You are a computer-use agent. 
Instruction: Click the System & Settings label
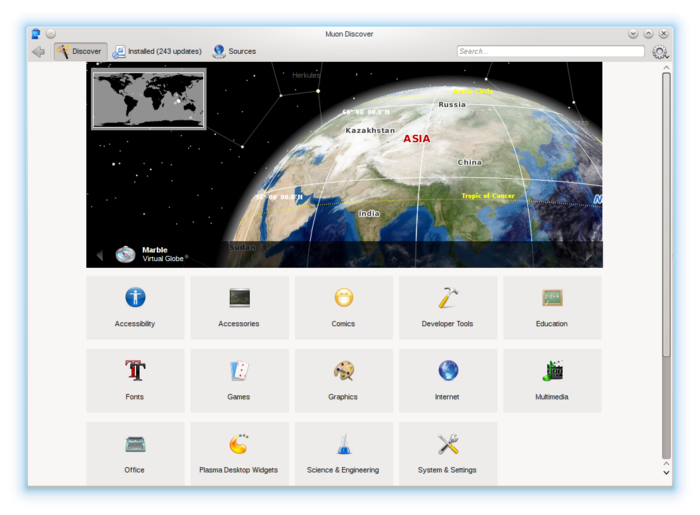[x=447, y=470]
